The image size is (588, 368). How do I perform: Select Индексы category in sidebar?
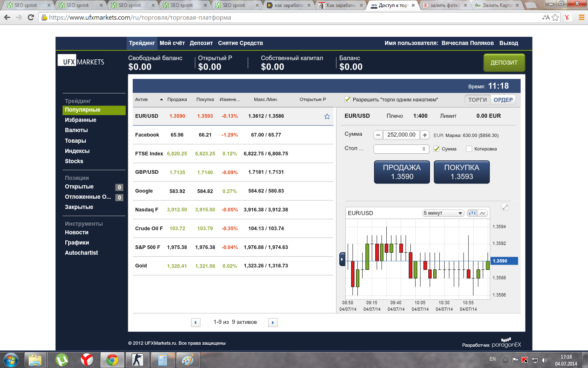coord(77,151)
